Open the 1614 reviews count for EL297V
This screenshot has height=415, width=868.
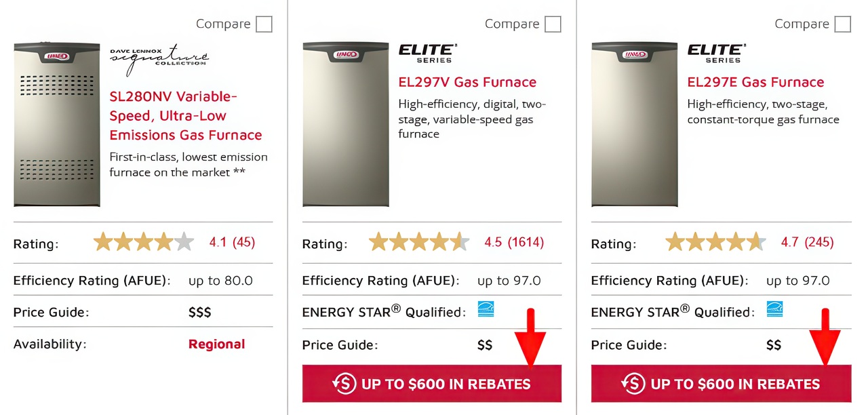(x=526, y=242)
